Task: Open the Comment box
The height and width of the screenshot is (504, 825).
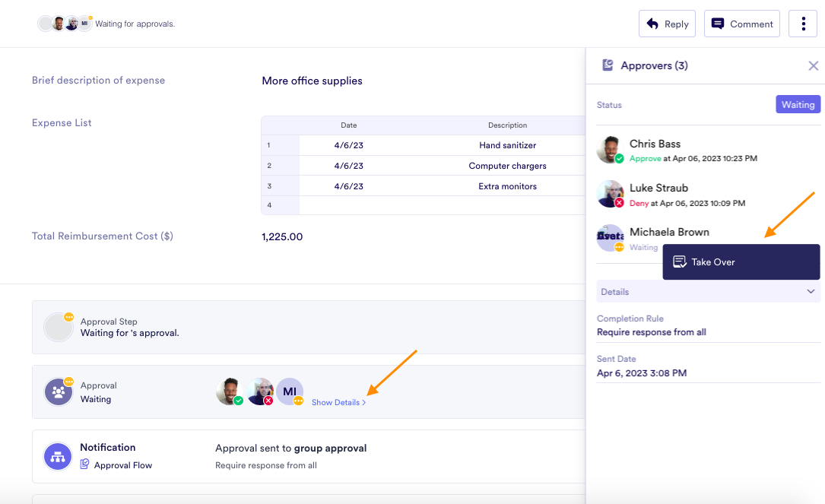Action: tap(741, 24)
